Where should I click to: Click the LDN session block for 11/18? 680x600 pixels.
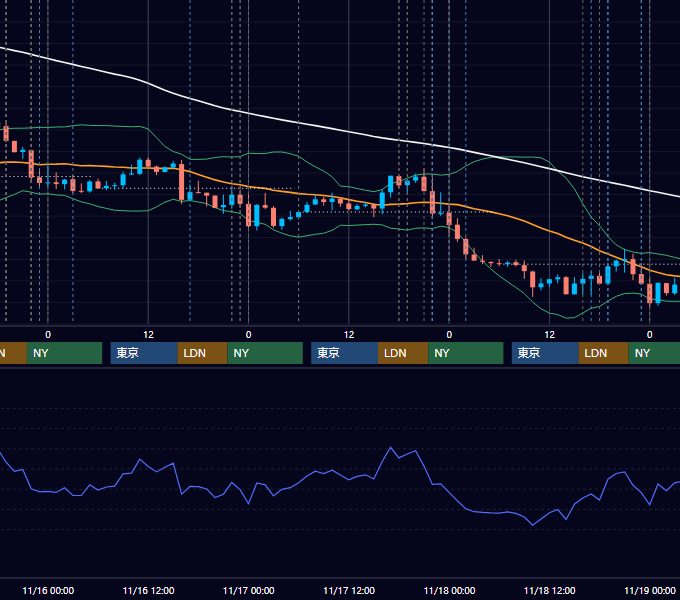(x=604, y=353)
